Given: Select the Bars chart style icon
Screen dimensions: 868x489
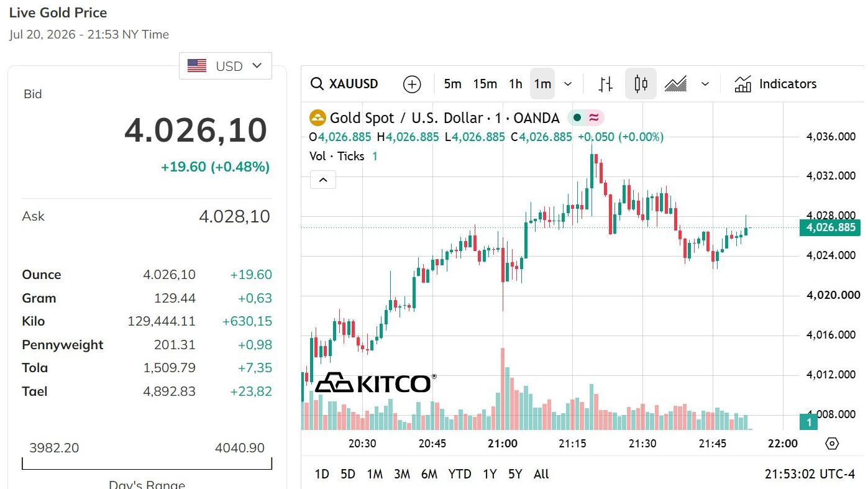Looking at the screenshot, I should [606, 84].
